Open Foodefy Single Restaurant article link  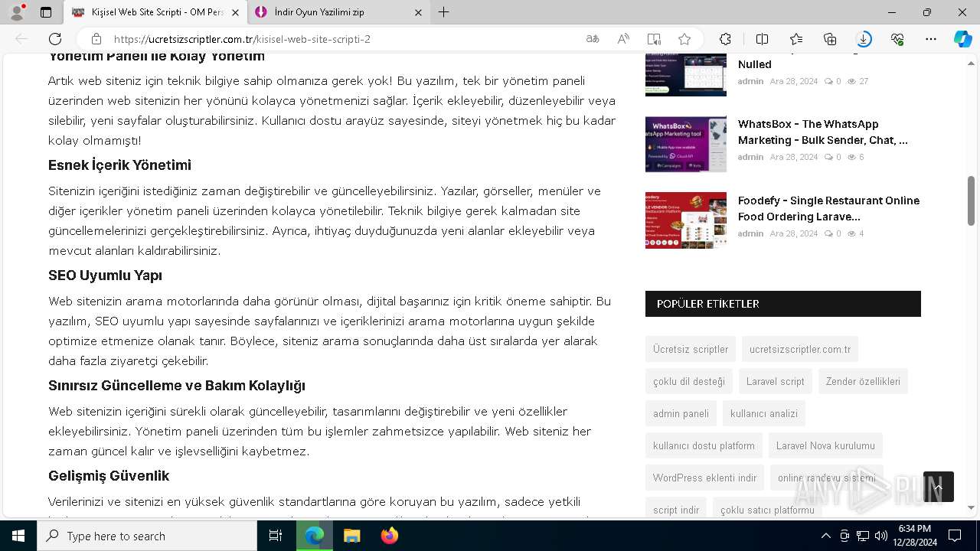[x=828, y=208]
